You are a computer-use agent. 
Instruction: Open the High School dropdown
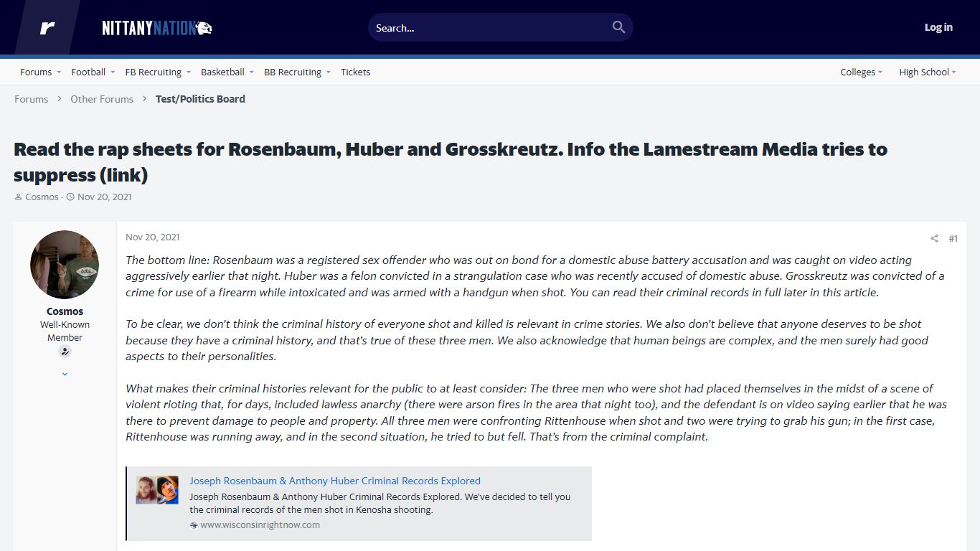pyautogui.click(x=927, y=72)
